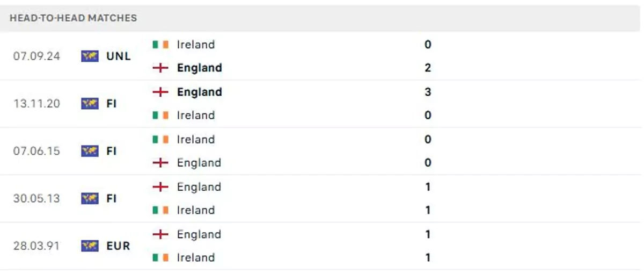The image size is (644, 273).
Task: Click world map icon for 30.05.13 FI
Action: pos(90,198)
